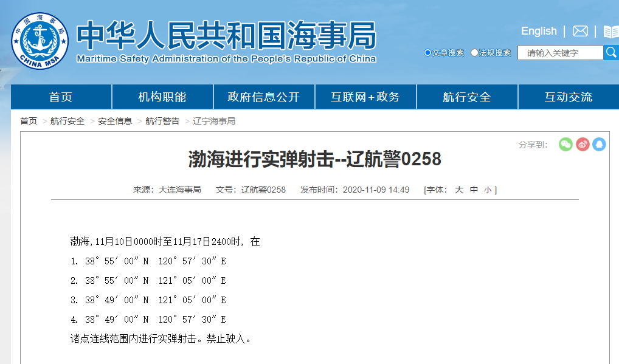
Task: Click the keyword search input box
Action: [559, 53]
